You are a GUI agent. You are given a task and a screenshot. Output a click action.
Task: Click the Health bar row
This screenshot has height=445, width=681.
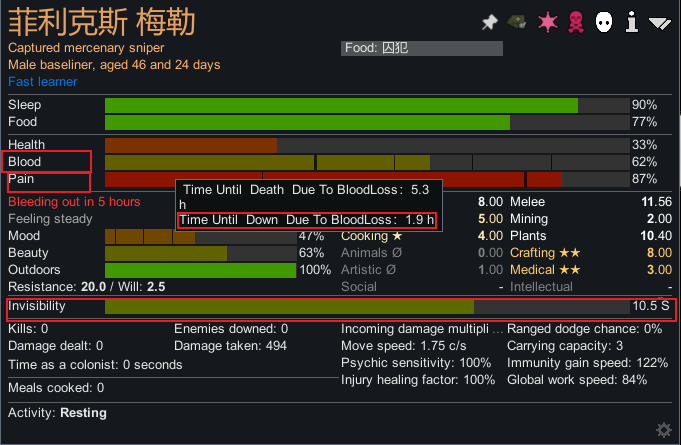point(365,145)
